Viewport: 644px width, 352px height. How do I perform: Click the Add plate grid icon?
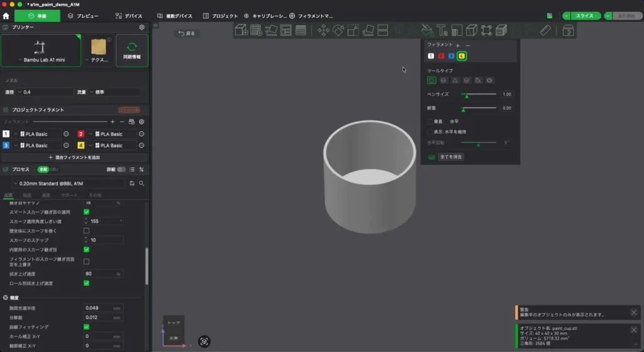(256, 30)
